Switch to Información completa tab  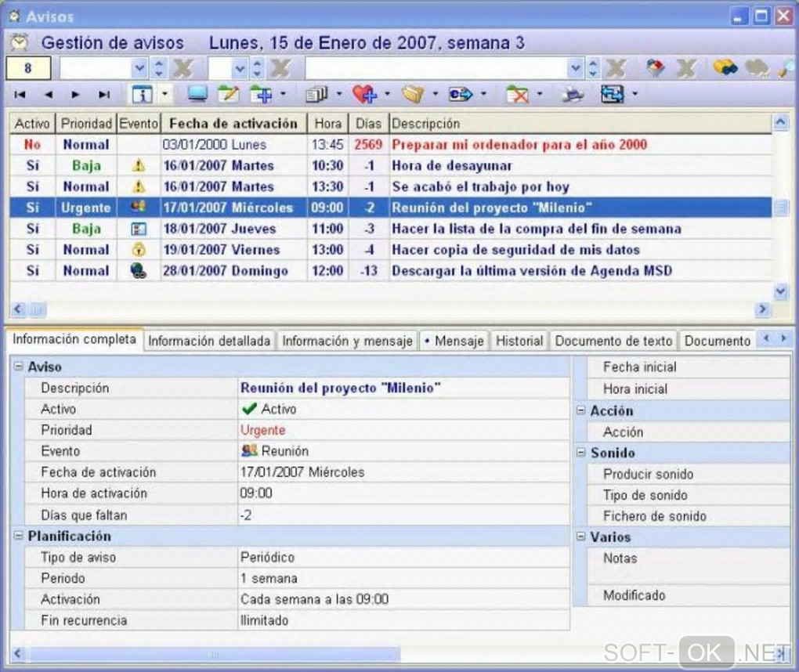click(x=74, y=339)
